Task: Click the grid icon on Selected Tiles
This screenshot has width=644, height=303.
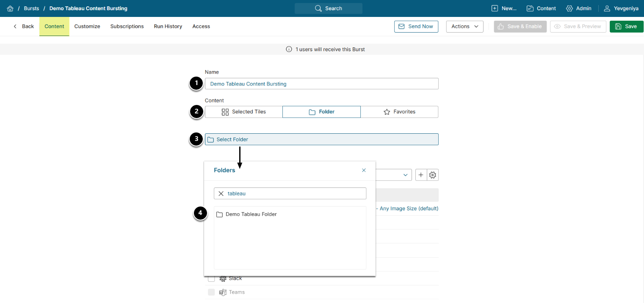Action: 225,112
